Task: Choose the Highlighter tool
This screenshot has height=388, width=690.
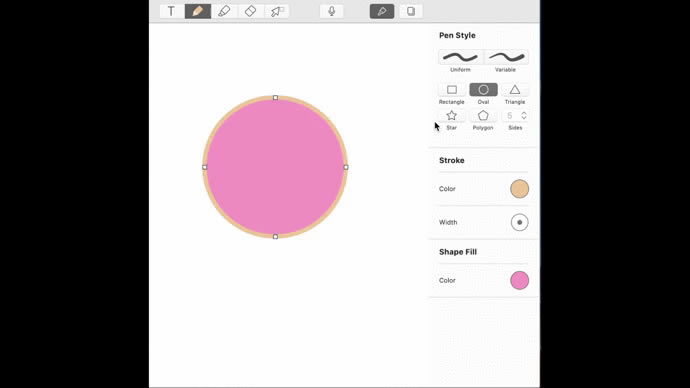Action: [x=224, y=11]
